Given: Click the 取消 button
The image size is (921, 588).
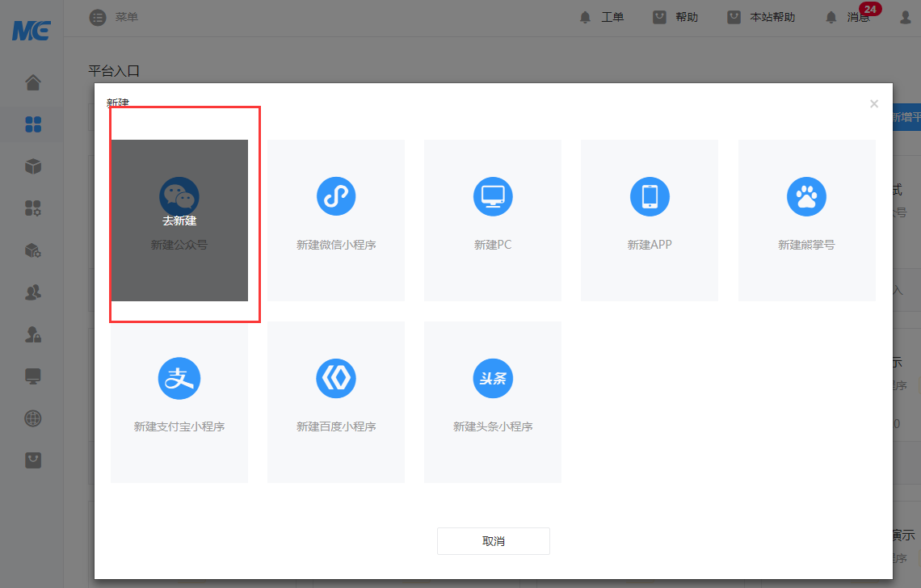Looking at the screenshot, I should tap(494, 541).
